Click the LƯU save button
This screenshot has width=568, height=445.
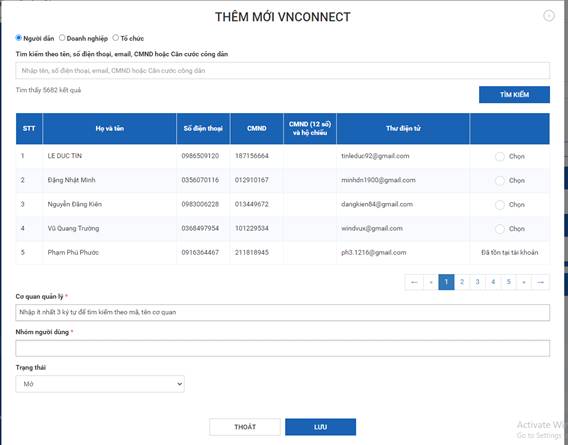click(320, 427)
